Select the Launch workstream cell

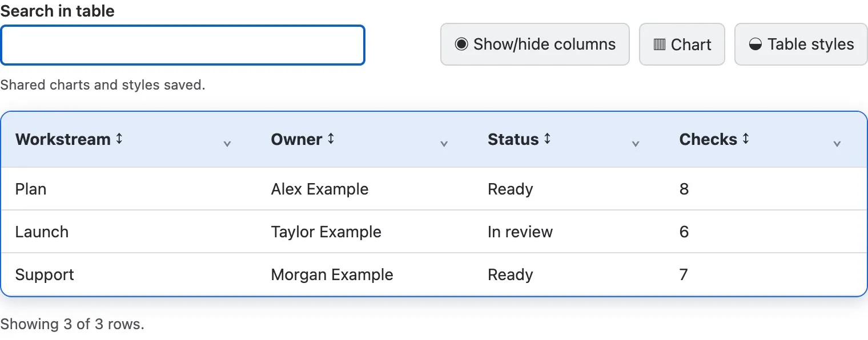[x=128, y=232]
